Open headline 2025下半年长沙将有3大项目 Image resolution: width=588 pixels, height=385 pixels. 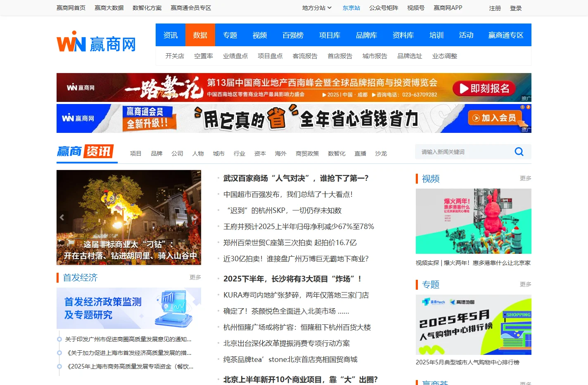point(292,279)
